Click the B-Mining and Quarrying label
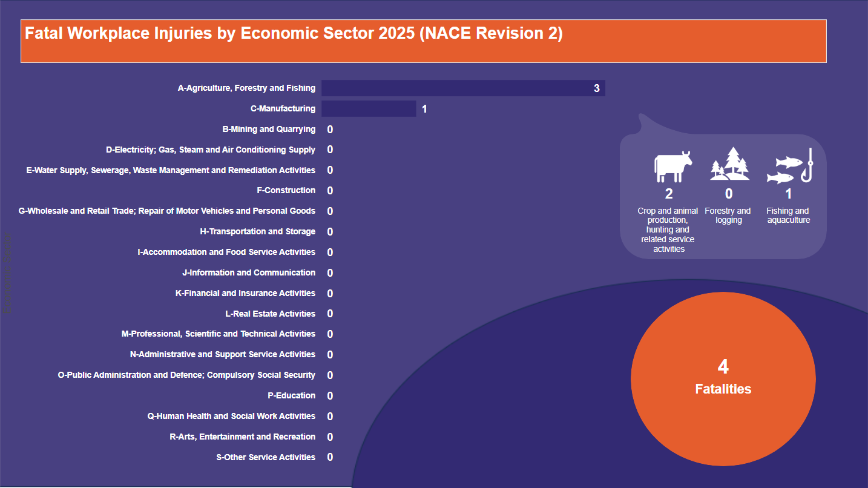This screenshot has height=488, width=868. point(269,129)
